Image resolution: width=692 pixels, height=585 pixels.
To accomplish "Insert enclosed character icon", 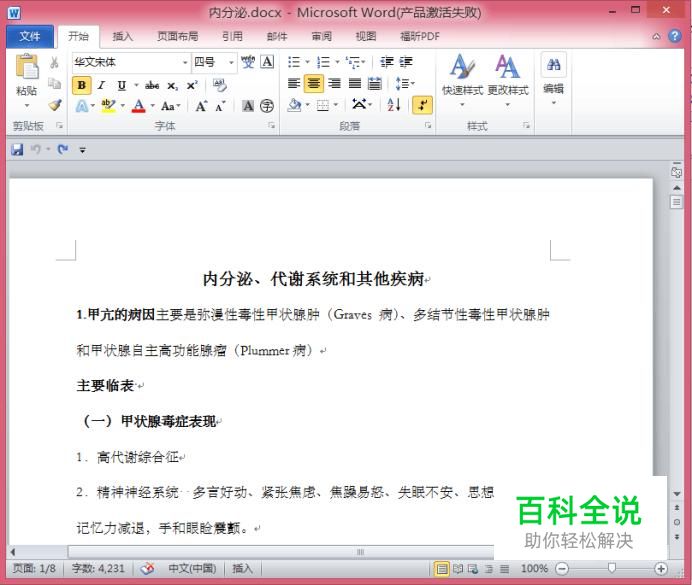I will (x=267, y=106).
